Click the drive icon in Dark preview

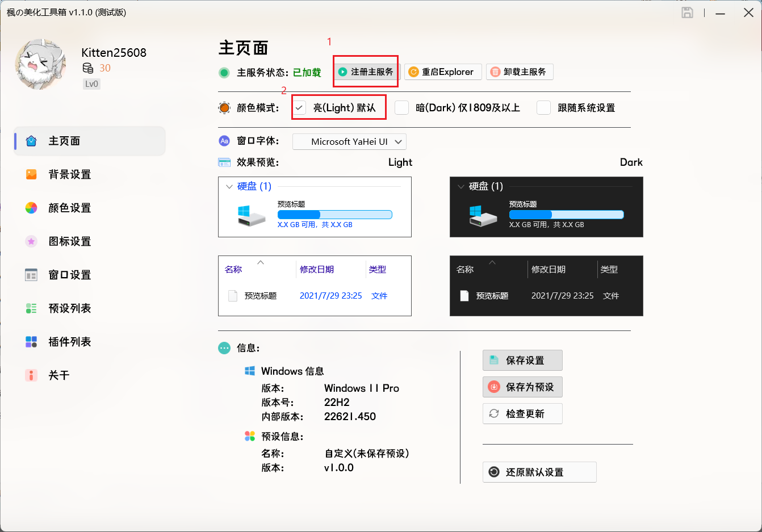click(483, 216)
